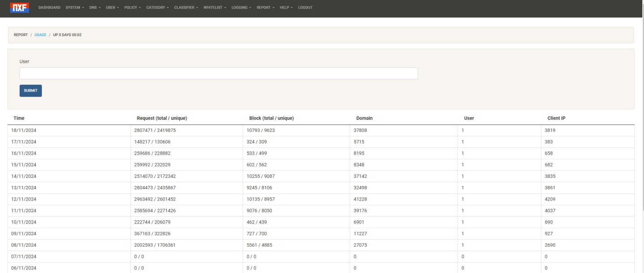Open the Category dropdown menu

pos(157,8)
